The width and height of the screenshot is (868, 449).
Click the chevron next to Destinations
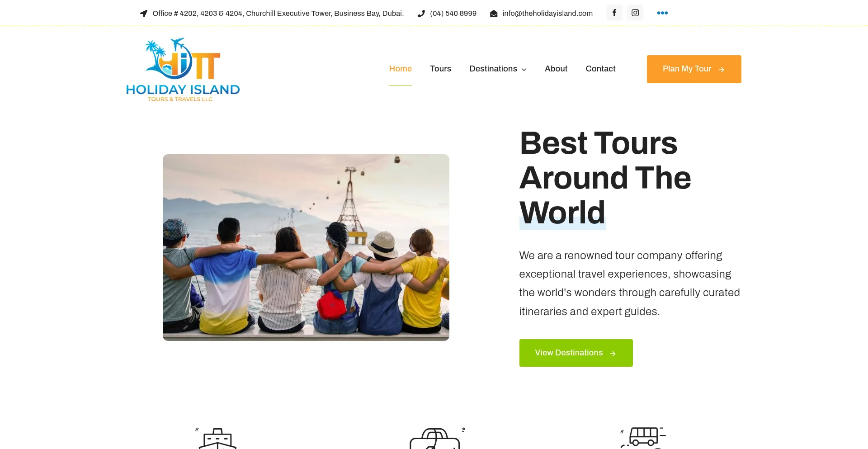[x=524, y=70]
